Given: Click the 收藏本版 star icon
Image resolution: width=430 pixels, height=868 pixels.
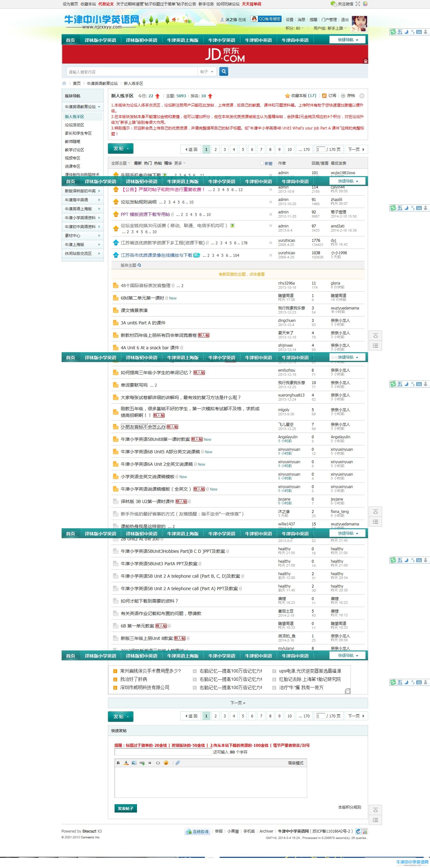Looking at the screenshot, I should coord(287,96).
